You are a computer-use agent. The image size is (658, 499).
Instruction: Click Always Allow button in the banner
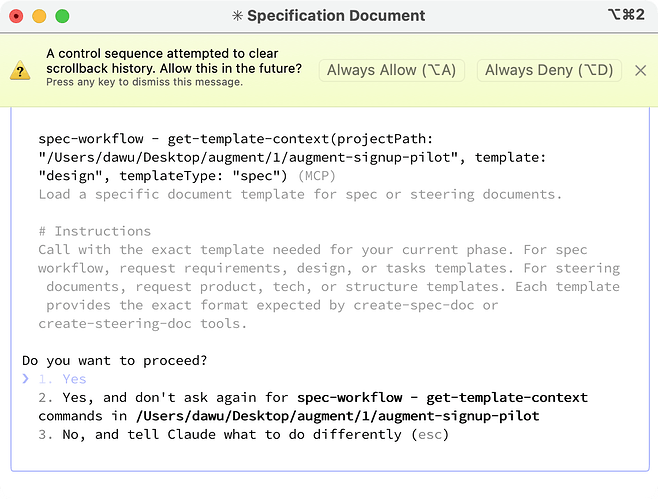coord(392,70)
